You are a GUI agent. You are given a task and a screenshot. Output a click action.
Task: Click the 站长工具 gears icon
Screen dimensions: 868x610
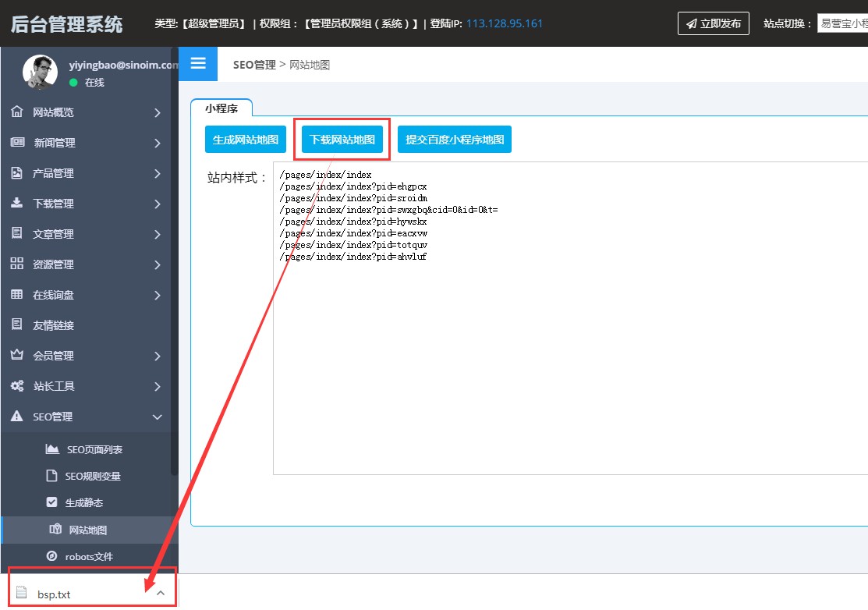coord(17,386)
